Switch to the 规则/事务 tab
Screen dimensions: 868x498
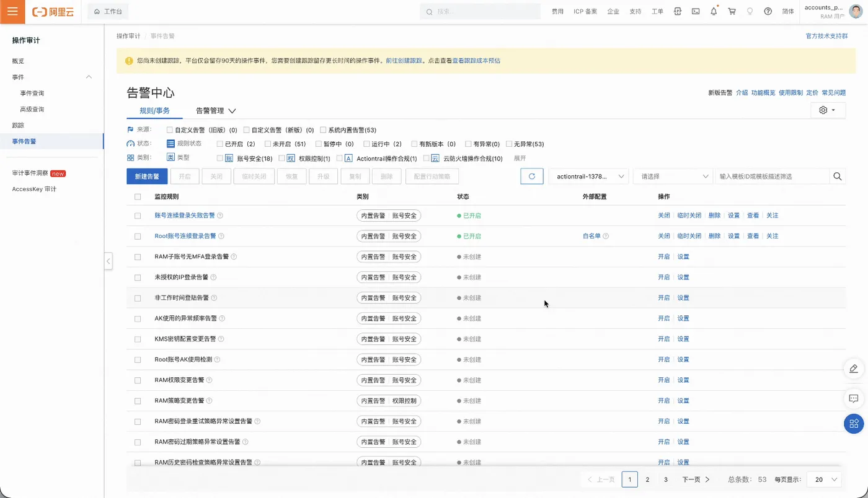[x=154, y=111]
